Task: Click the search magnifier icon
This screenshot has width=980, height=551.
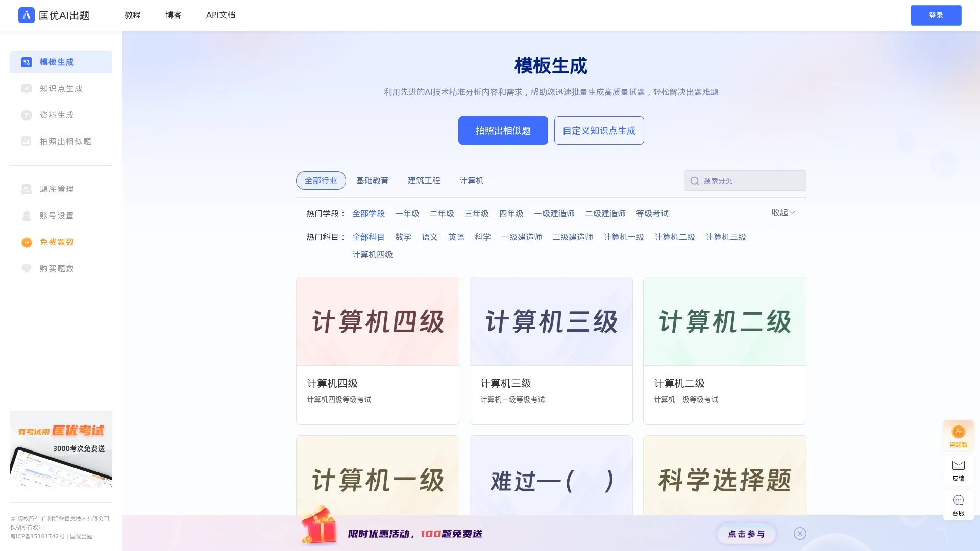Action: click(x=695, y=181)
